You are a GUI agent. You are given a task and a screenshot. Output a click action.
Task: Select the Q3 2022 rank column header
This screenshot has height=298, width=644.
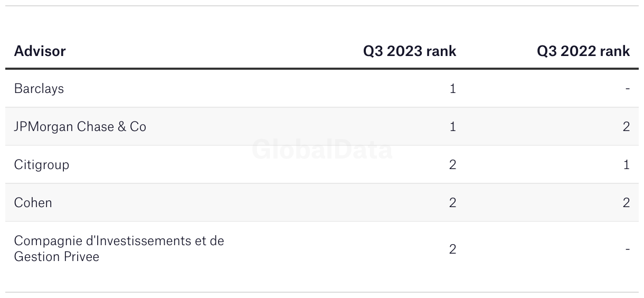click(583, 51)
